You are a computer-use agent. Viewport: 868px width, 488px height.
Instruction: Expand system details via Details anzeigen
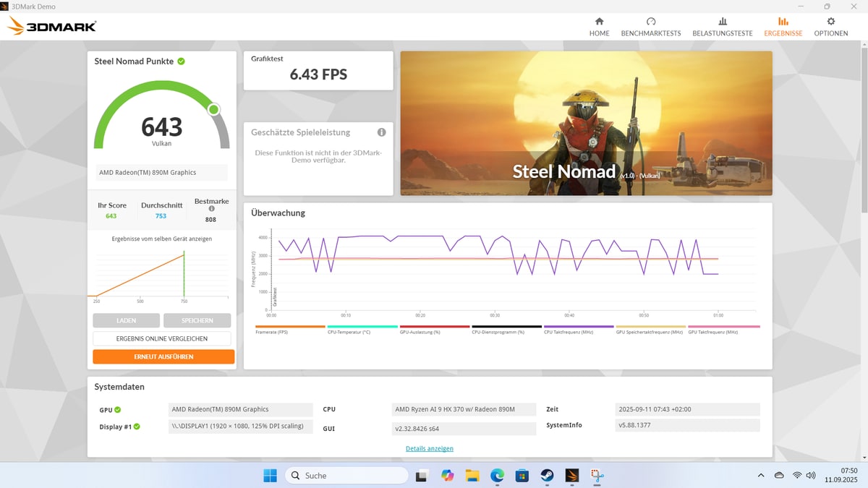click(430, 448)
